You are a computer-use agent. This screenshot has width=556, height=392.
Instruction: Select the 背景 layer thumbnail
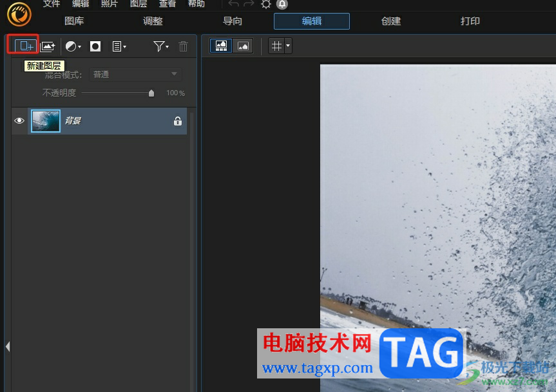coord(46,121)
